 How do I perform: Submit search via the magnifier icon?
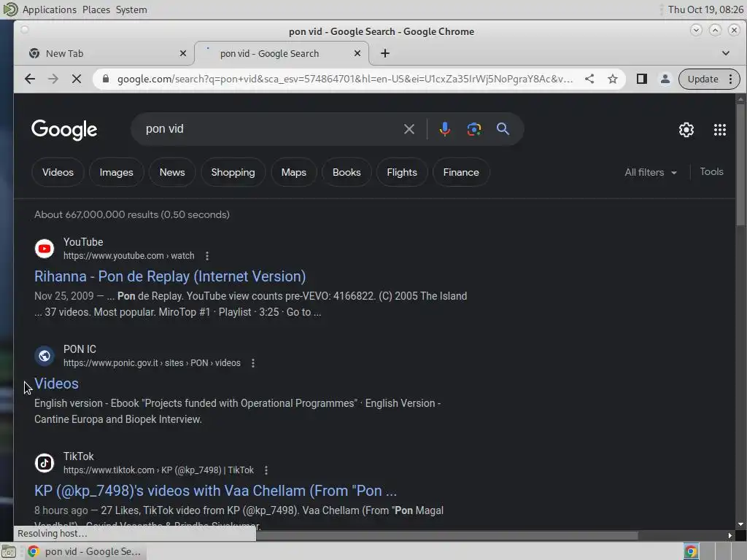(x=503, y=129)
